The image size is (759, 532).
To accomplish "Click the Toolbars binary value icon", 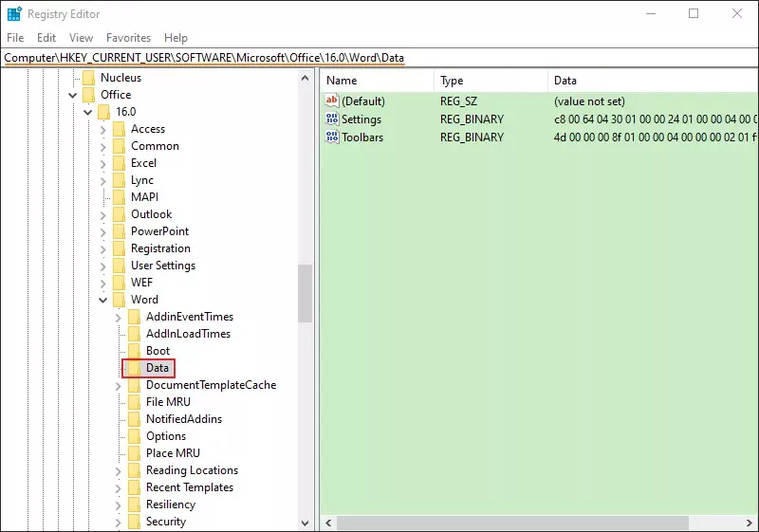I will 332,137.
